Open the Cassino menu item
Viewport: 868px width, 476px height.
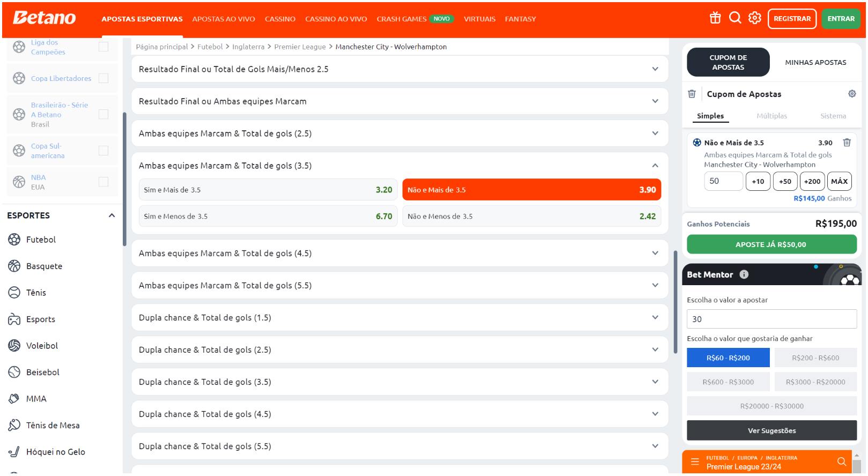click(280, 19)
